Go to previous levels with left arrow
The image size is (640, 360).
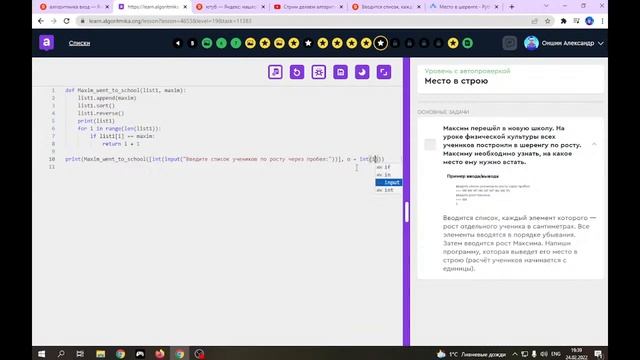pos(178,43)
